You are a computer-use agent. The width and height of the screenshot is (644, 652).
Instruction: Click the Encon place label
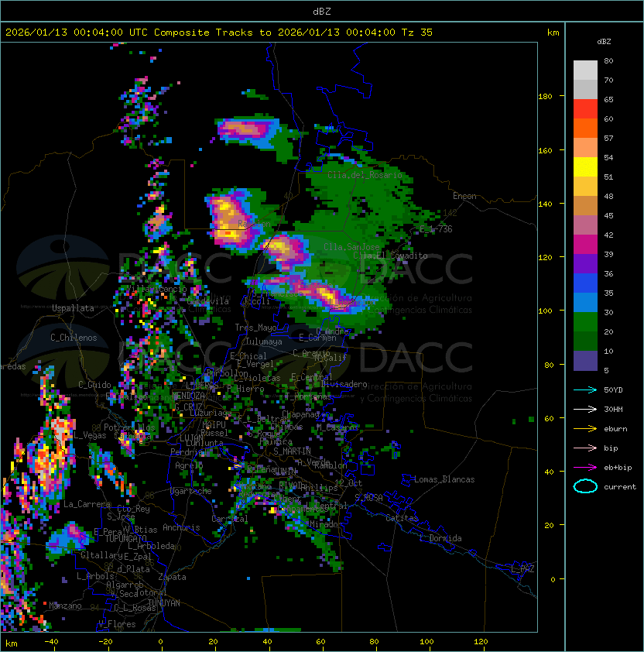pos(464,195)
